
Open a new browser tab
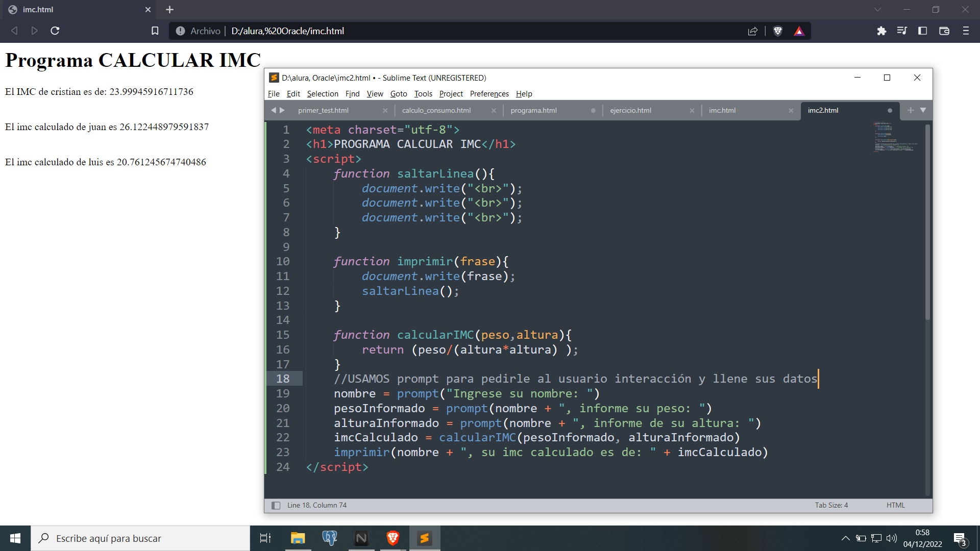[x=170, y=10]
